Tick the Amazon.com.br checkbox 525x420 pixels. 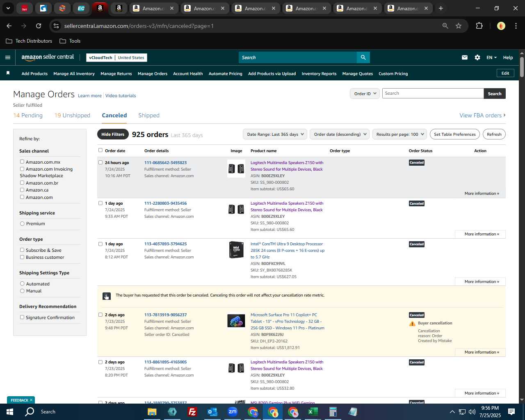[22, 183]
